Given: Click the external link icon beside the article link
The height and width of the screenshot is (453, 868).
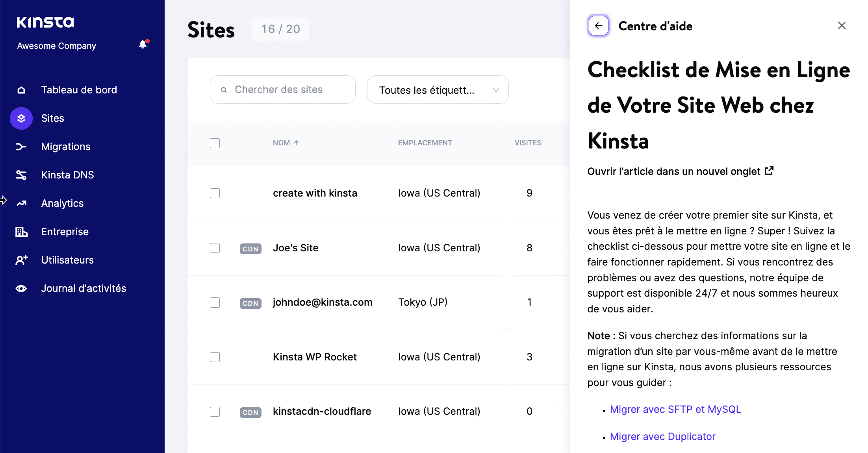Looking at the screenshot, I should (x=769, y=171).
